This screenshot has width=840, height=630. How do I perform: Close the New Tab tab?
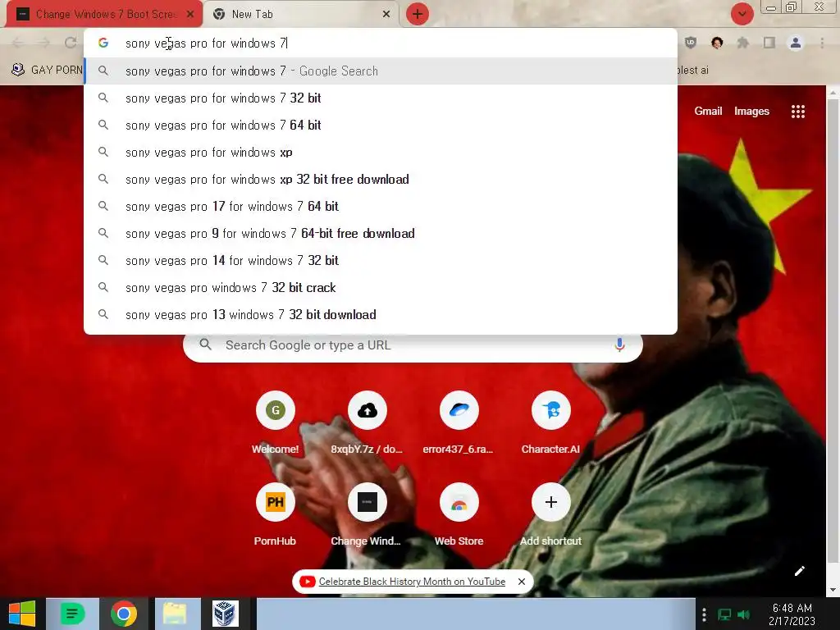386,15
